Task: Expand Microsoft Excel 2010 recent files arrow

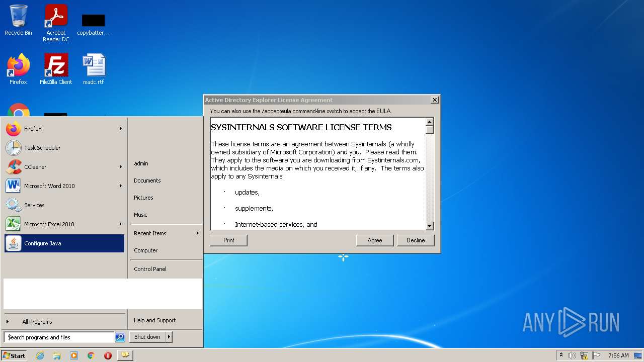Action: [x=121, y=224]
